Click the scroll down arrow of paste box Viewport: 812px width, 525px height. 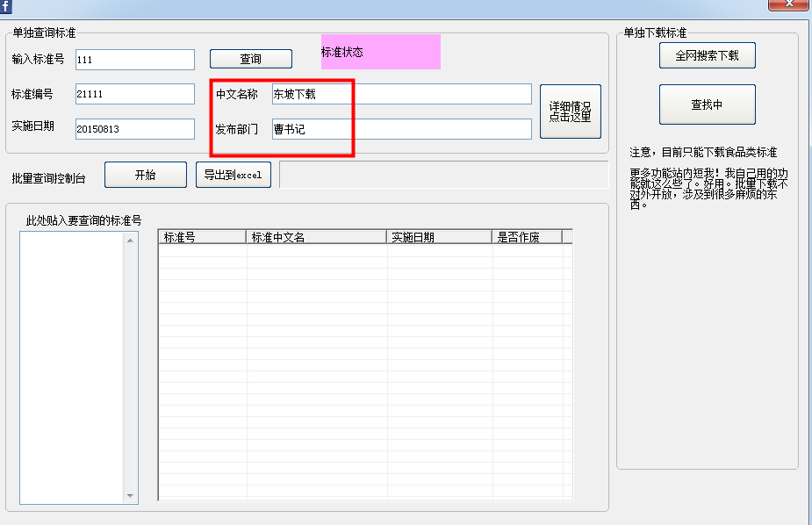point(131,496)
